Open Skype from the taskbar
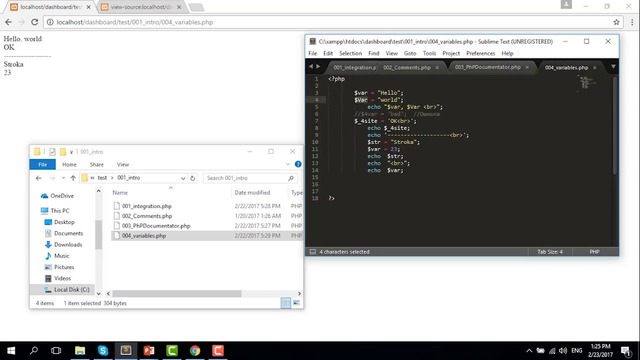 coord(103,351)
